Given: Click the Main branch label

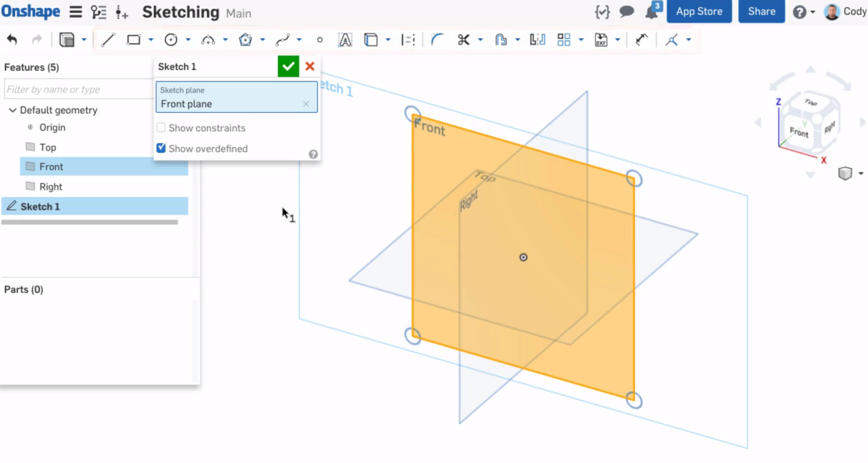Looking at the screenshot, I should [239, 14].
